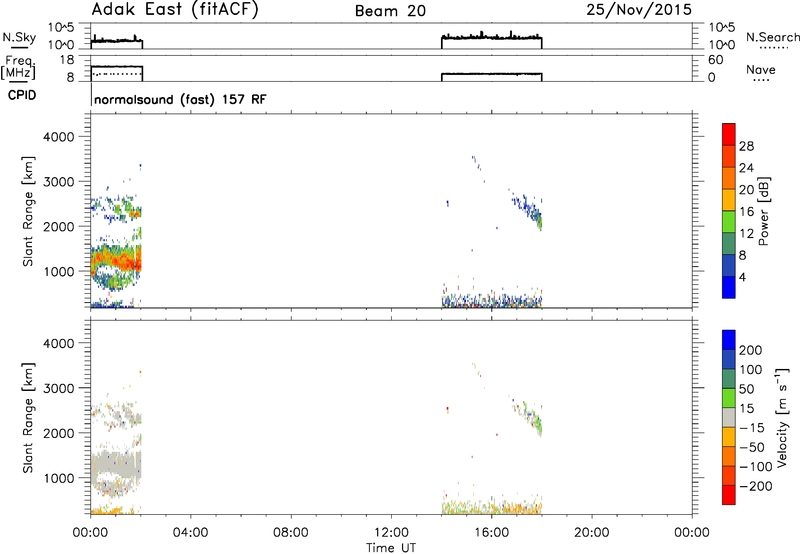The image size is (800, 554).
Task: Click the 17:00-18:00 echo streak in the Power panel
Action: [528, 210]
